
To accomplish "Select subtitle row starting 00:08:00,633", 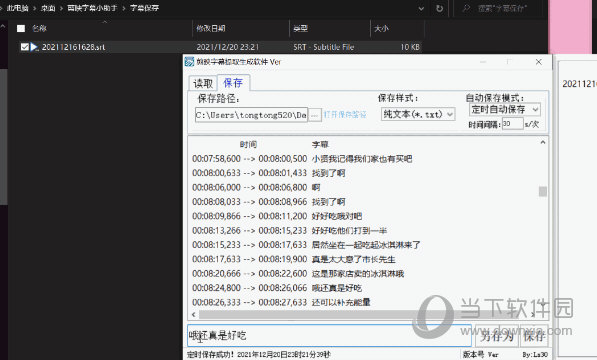I will 269,173.
